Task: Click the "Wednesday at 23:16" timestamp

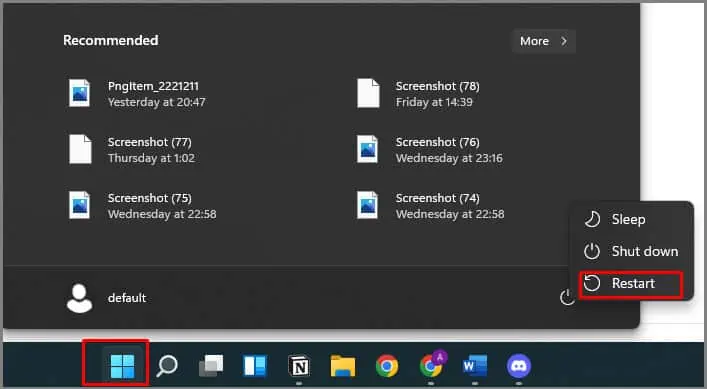Action: [x=449, y=158]
